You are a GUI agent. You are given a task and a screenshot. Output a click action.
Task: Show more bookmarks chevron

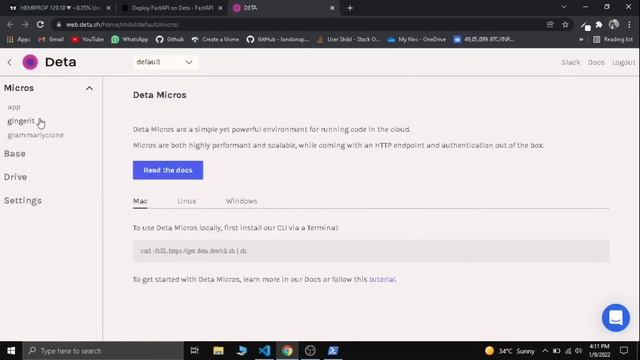[581, 39]
